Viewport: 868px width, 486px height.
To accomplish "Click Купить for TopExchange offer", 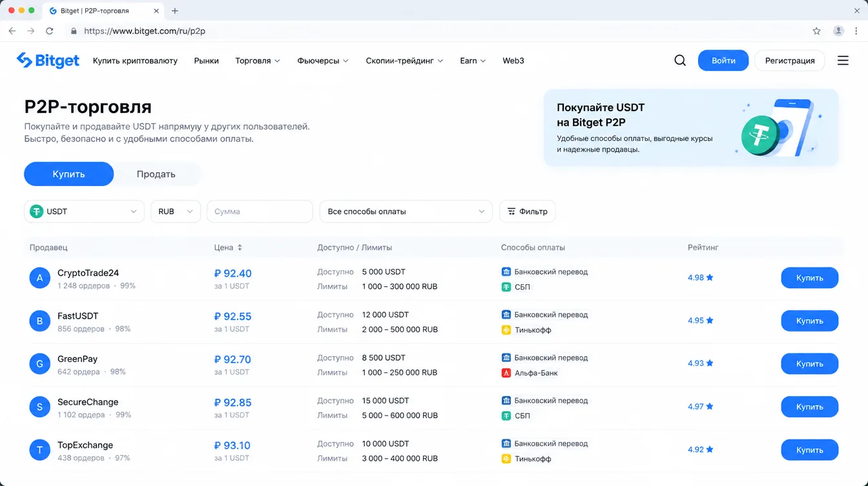I will pyautogui.click(x=810, y=450).
